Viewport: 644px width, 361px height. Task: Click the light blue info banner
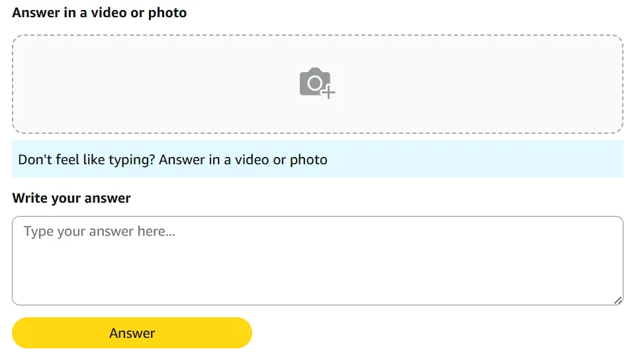click(463, 160)
